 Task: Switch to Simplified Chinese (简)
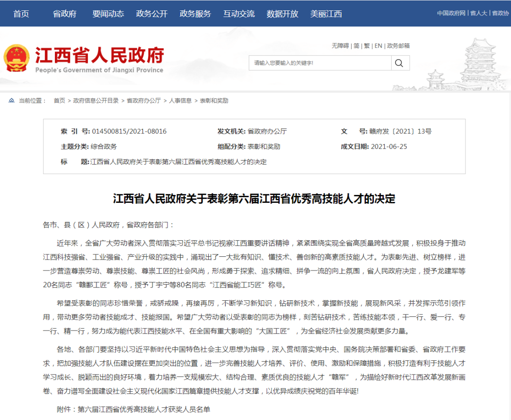(356, 46)
